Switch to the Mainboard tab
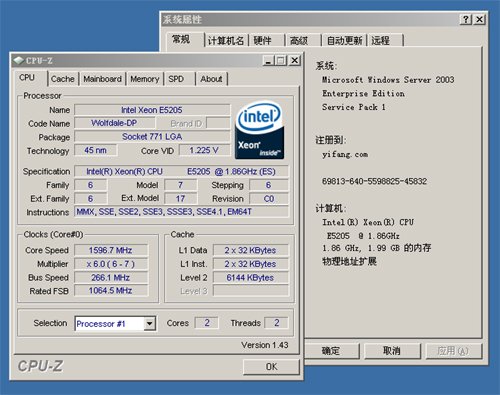Viewport: 500px width, 395px height. [x=102, y=79]
